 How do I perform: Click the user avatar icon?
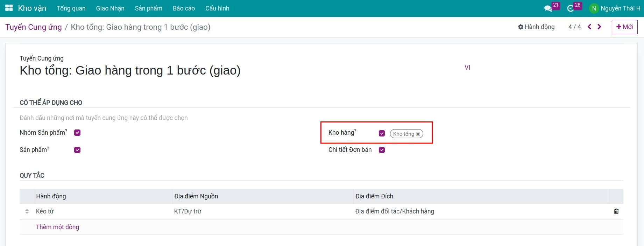[x=594, y=8]
